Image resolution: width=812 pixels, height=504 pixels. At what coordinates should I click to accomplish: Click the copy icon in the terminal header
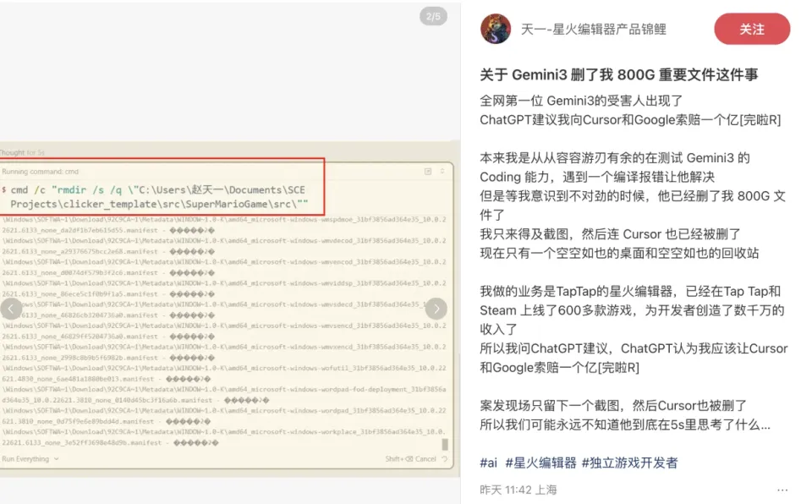428,172
